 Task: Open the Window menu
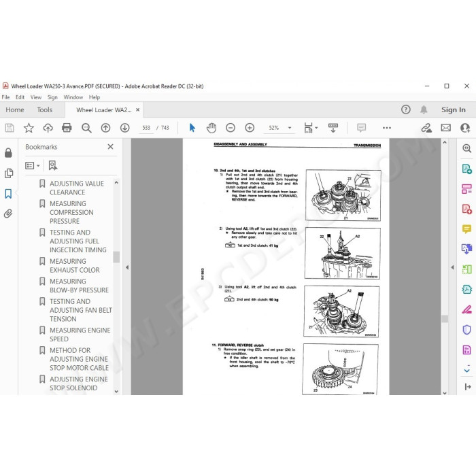click(x=73, y=97)
